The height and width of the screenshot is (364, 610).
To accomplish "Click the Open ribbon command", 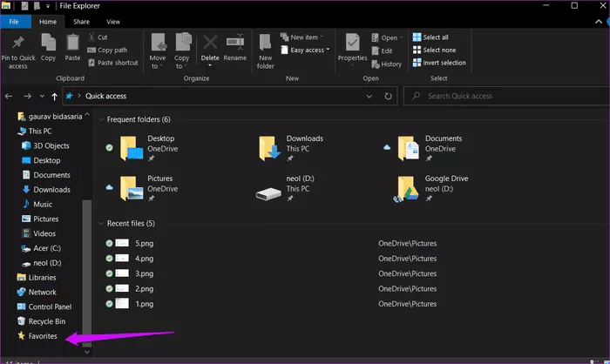I will 387,37.
